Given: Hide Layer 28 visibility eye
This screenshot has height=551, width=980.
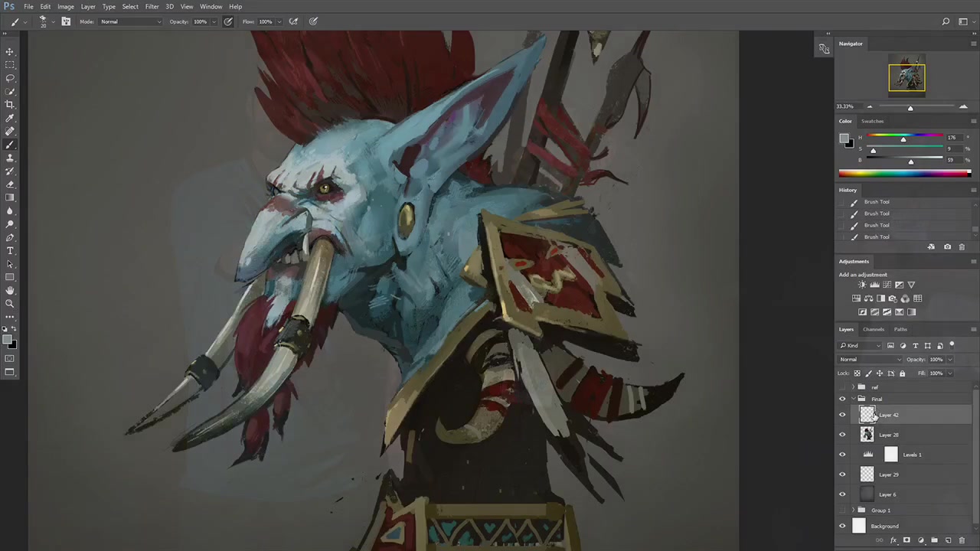Looking at the screenshot, I should [x=842, y=435].
